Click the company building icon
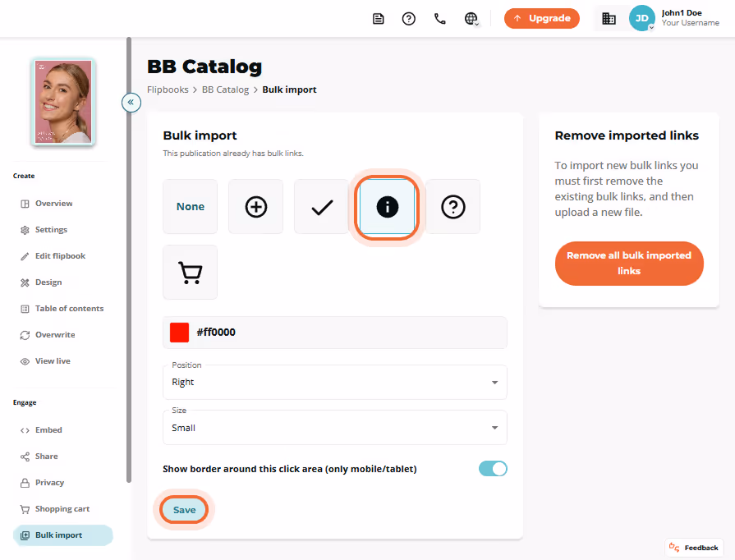This screenshot has width=735, height=560. [609, 19]
